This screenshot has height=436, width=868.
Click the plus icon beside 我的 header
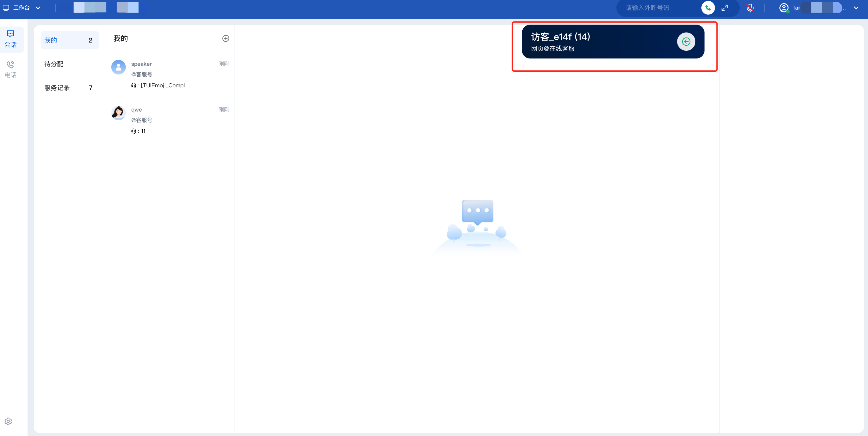coord(226,38)
